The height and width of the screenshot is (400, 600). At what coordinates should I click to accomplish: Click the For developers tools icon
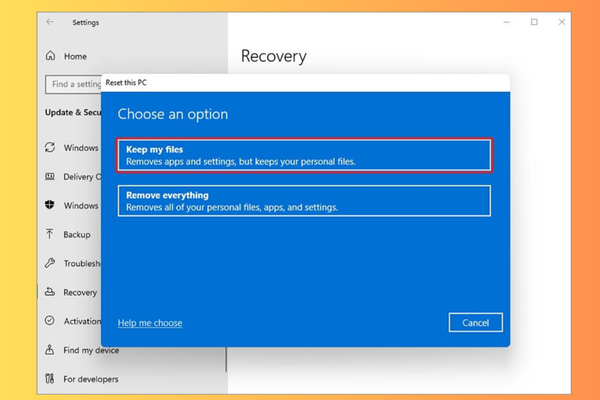[50, 379]
